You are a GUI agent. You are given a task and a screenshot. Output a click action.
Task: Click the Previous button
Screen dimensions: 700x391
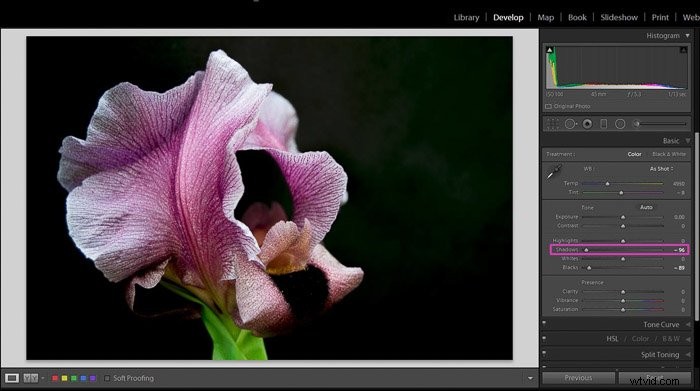click(578, 378)
